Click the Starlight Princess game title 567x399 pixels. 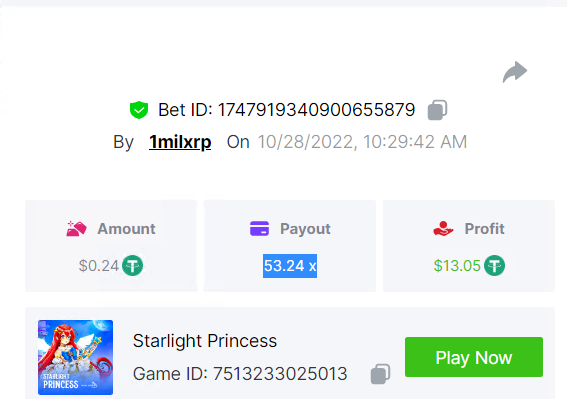pos(205,341)
